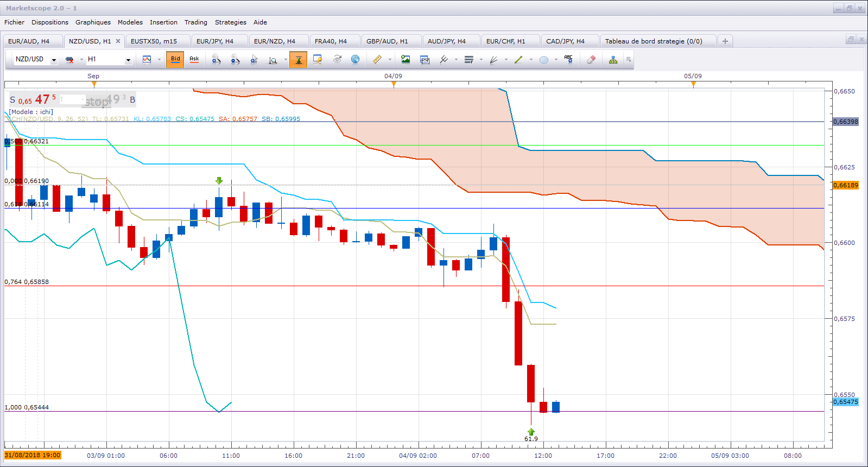Open the Dispositions menu
The width and height of the screenshot is (868, 467).
coord(50,22)
